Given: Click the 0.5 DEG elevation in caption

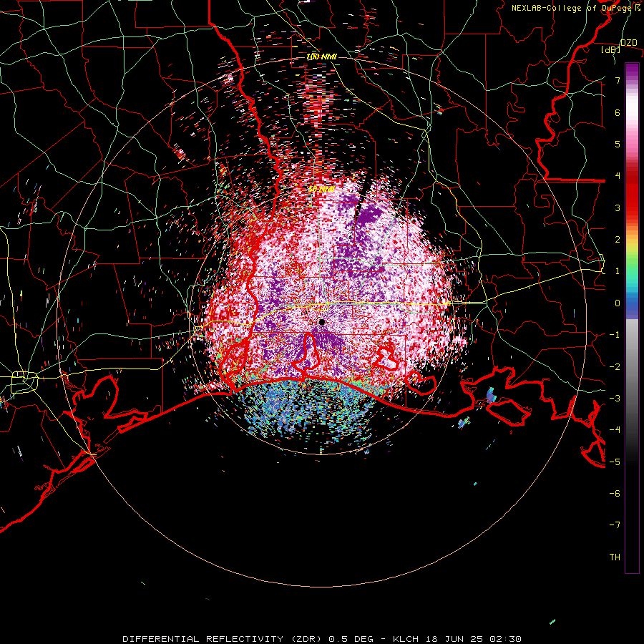Looking at the screenshot, I should click(x=351, y=639).
